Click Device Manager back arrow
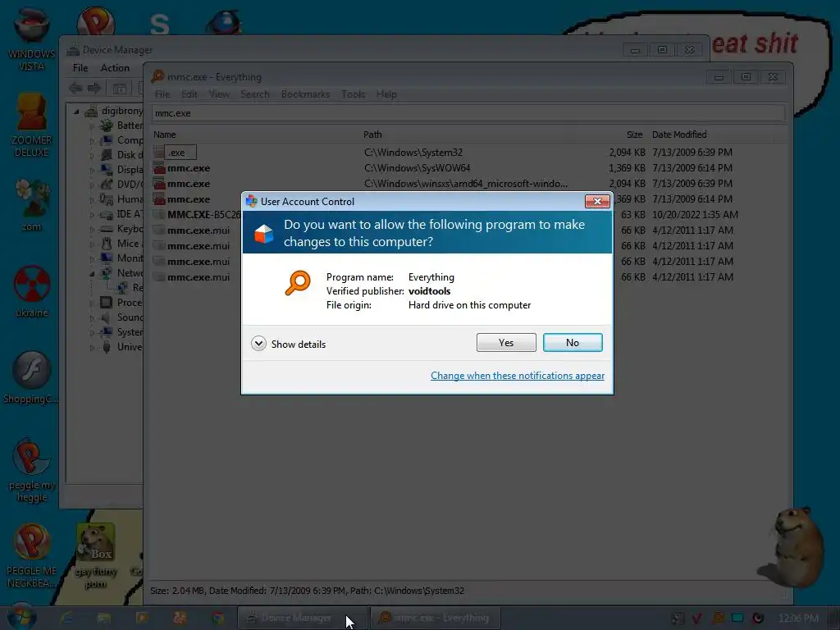Screen dimensions: 840x630 [75, 88]
